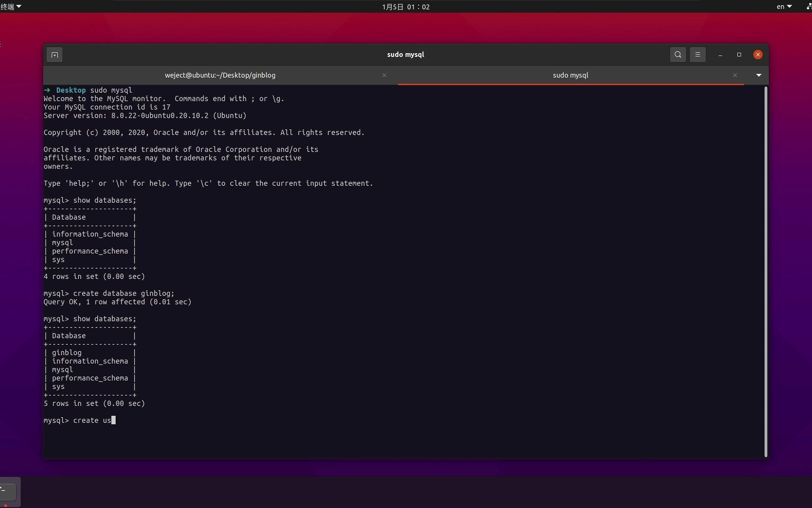Click 'Your MySQL connection id is 17' line
The image size is (812, 508).
point(107,107)
